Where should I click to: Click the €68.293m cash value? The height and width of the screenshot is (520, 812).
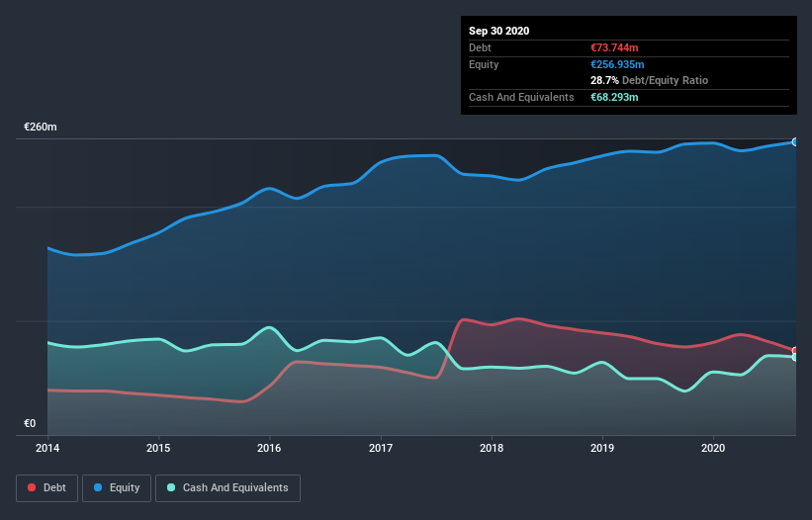[x=614, y=97]
